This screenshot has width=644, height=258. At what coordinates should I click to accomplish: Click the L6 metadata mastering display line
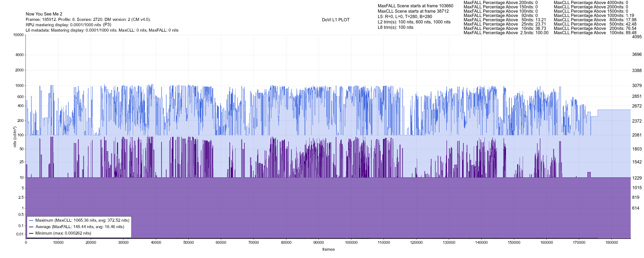102,30
